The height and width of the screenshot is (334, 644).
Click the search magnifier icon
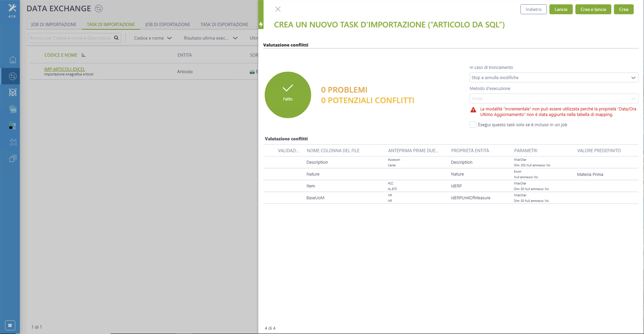pyautogui.click(x=116, y=38)
